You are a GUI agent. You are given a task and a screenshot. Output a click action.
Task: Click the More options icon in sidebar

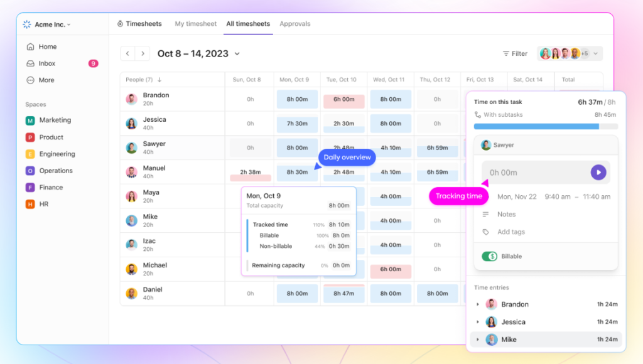[30, 80]
